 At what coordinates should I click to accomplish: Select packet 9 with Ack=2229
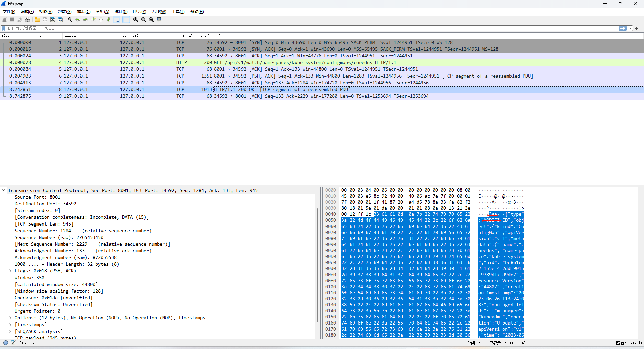(322, 96)
